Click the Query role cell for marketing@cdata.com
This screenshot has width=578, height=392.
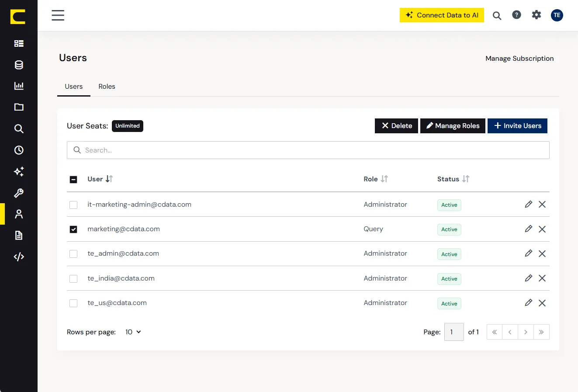click(x=373, y=229)
